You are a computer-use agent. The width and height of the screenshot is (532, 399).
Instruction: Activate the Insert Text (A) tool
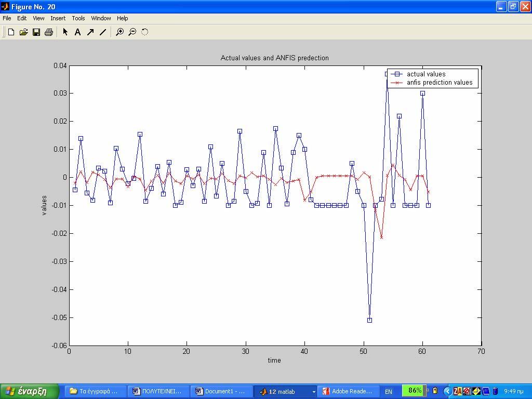(78, 32)
